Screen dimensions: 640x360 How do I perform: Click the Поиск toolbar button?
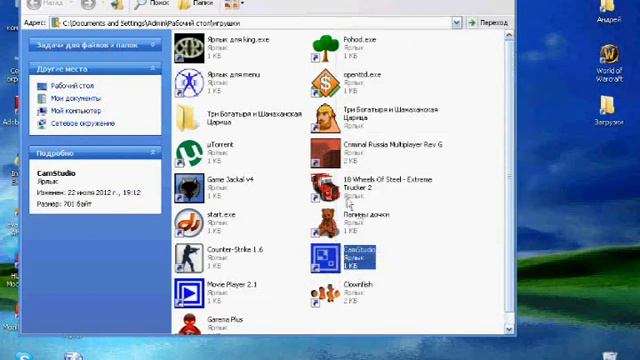tap(151, 4)
